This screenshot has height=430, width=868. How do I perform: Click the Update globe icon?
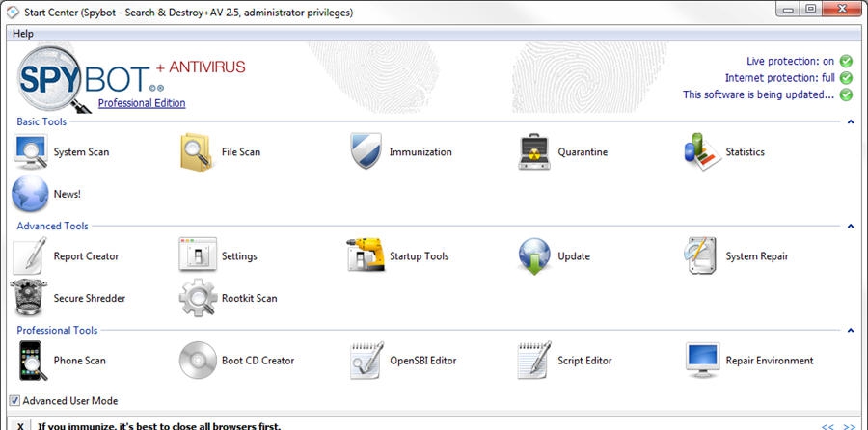[534, 256]
